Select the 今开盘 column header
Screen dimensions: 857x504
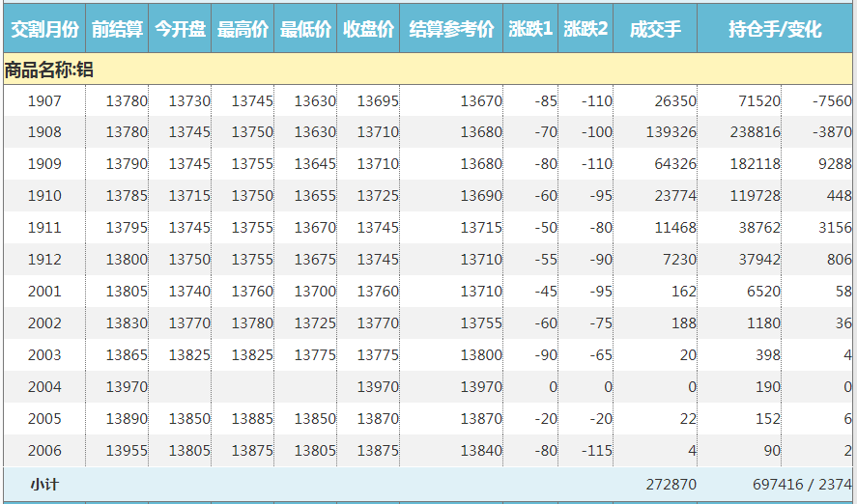[180, 30]
